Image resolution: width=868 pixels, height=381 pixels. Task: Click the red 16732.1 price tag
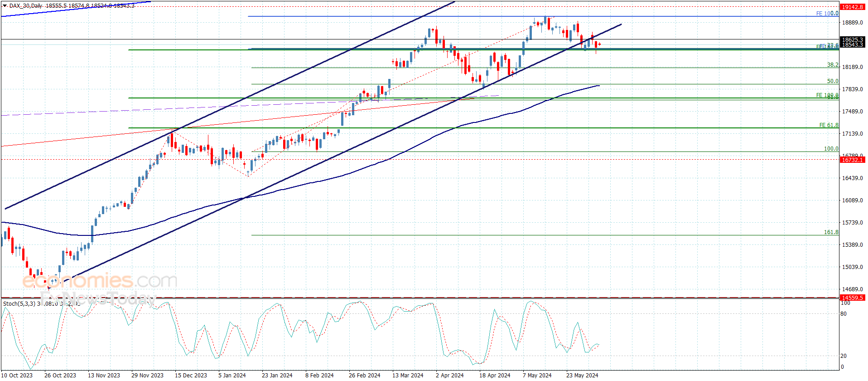(x=852, y=160)
